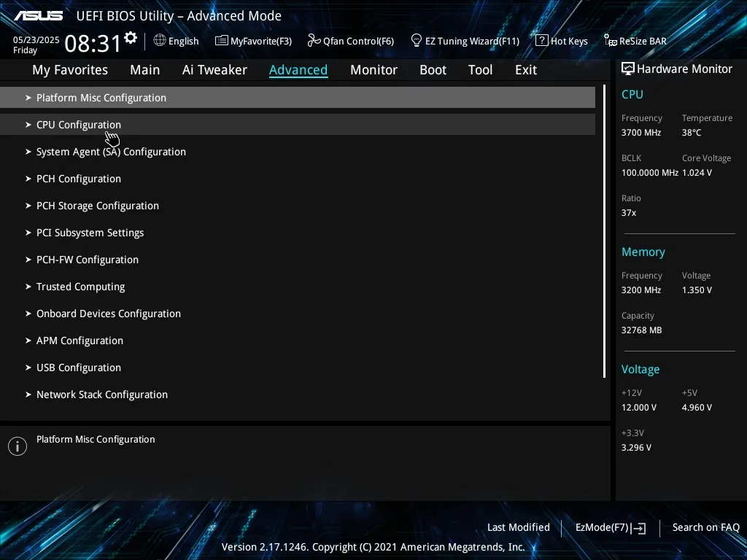This screenshot has width=747, height=560.
Task: Open USB Configuration submenu
Action: [x=298, y=367]
